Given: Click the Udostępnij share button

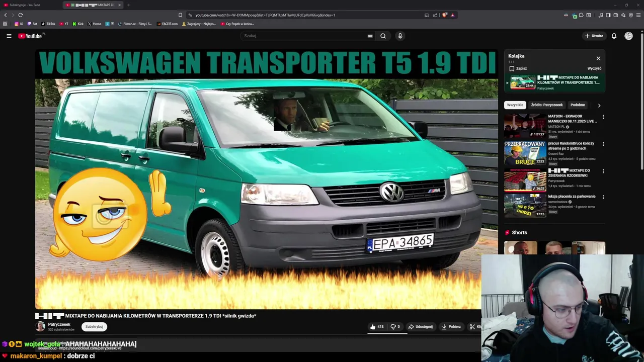Looking at the screenshot, I should pyautogui.click(x=421, y=327).
